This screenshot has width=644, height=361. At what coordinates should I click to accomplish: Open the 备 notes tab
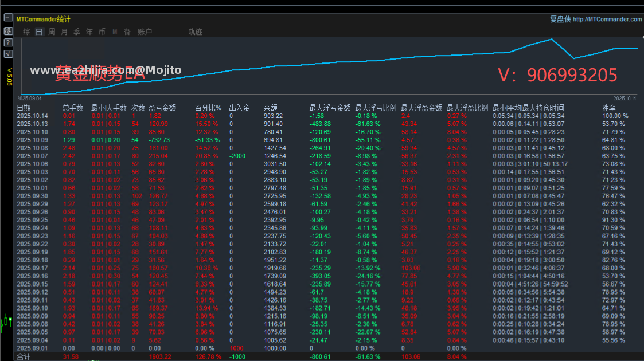point(127,32)
